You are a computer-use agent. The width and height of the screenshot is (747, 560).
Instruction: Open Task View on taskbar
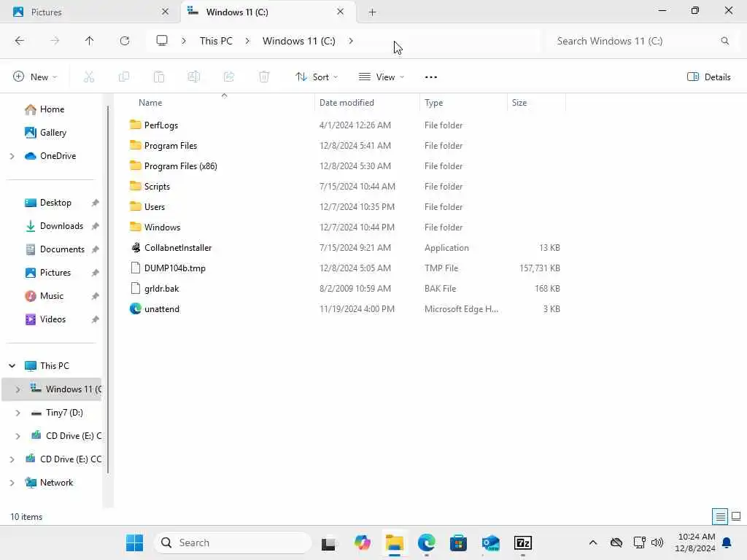(x=328, y=542)
